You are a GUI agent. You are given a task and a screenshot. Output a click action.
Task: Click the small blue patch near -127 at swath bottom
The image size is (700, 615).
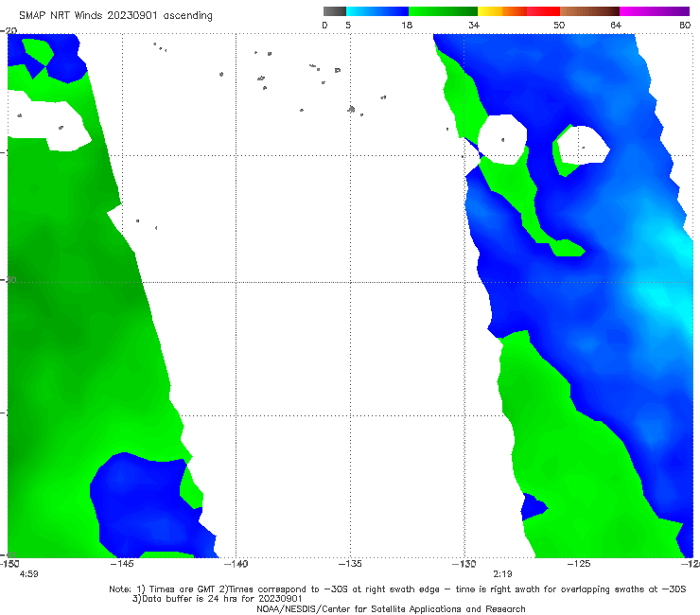[533, 506]
